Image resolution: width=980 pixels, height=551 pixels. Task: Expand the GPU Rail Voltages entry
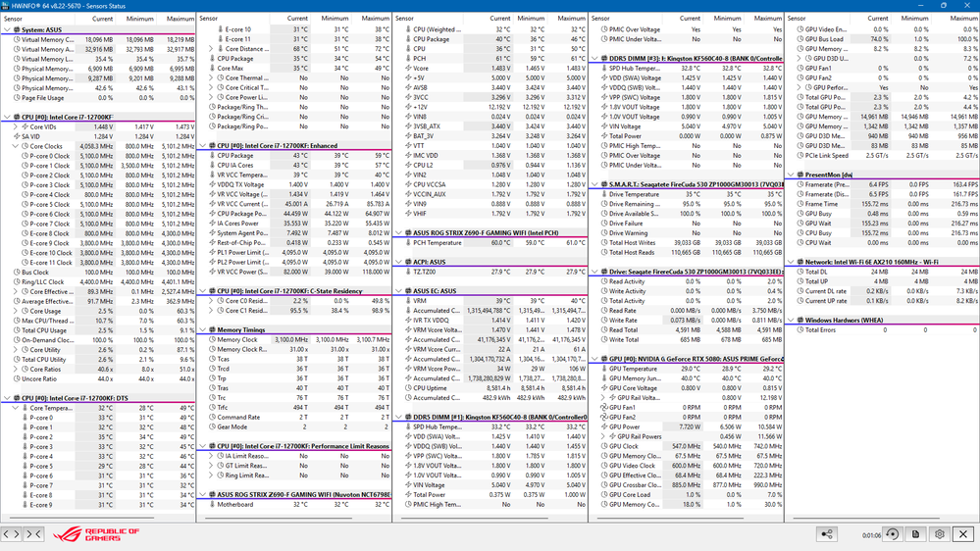603,397
